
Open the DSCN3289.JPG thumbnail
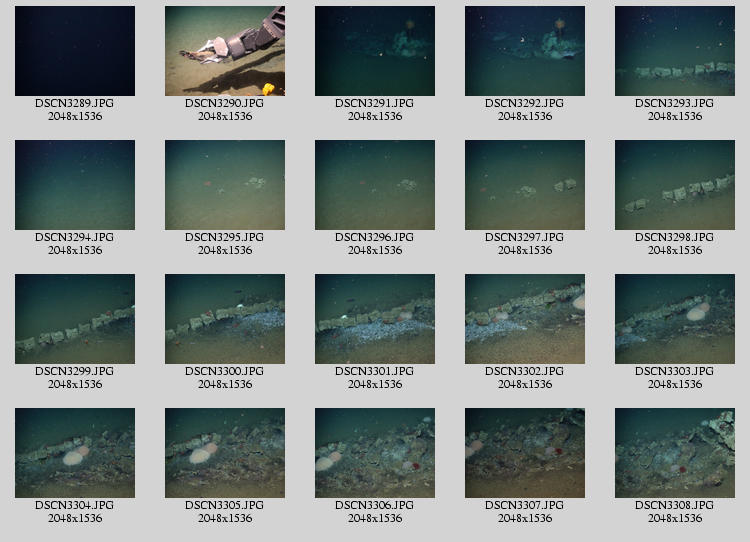pyautogui.click(x=75, y=51)
